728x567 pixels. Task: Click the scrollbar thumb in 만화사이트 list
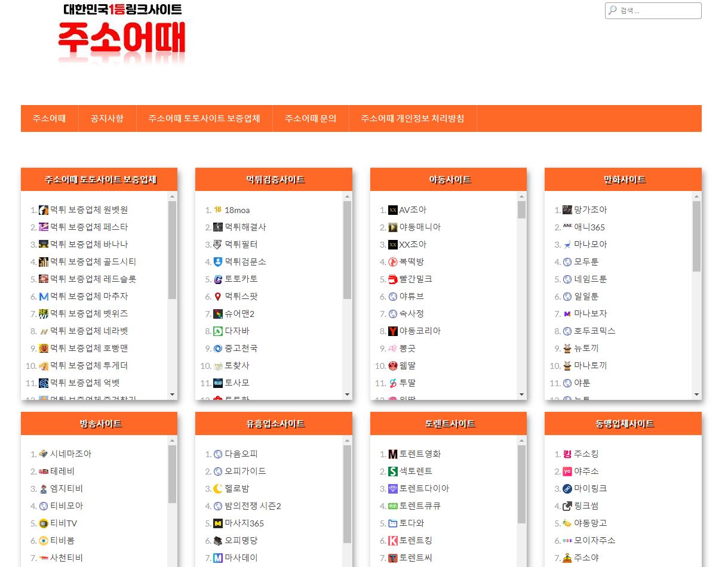pos(696,236)
